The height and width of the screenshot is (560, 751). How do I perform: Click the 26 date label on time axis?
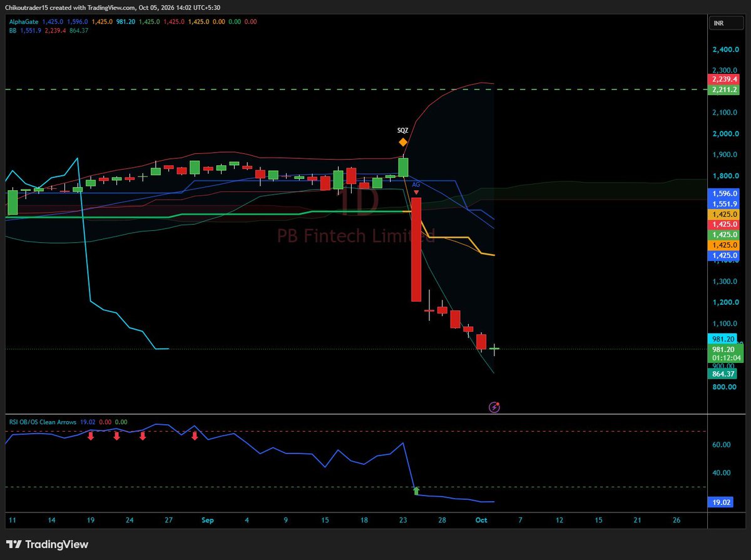point(676,521)
